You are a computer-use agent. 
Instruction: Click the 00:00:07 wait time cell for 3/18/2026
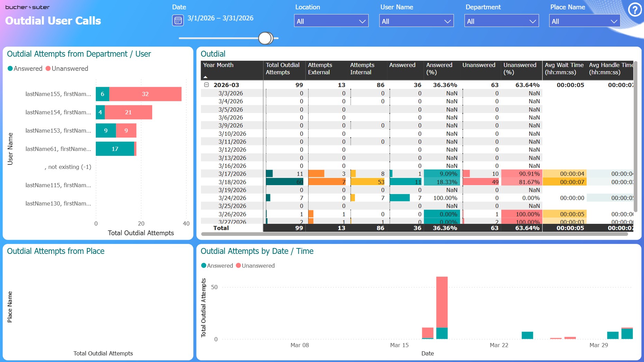click(x=564, y=182)
